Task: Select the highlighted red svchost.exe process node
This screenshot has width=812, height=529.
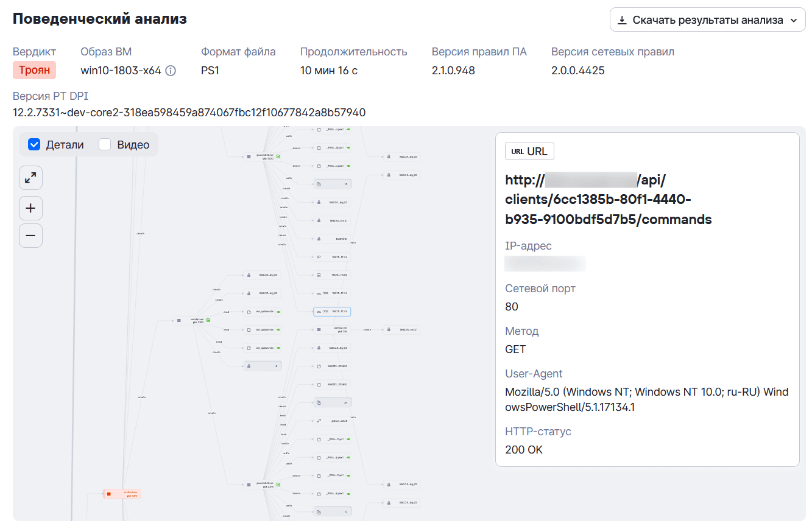Action: tap(122, 494)
